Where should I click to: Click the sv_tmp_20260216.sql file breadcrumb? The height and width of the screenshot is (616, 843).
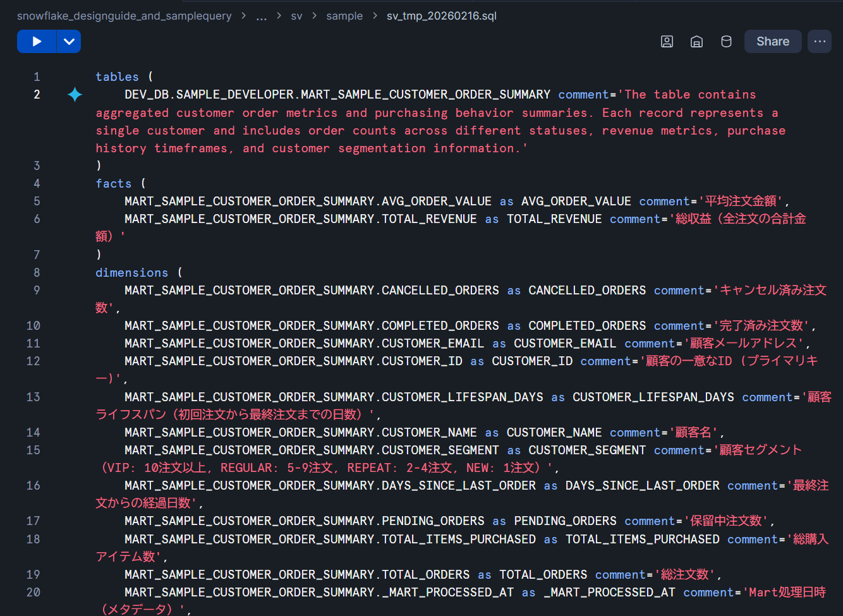[441, 16]
